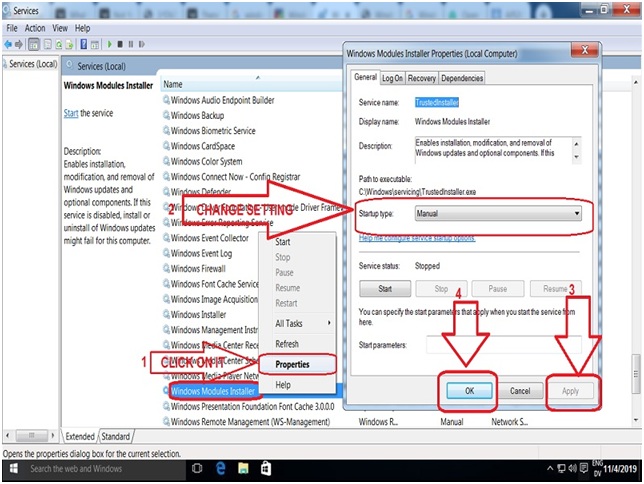
Task: Click gear icon beside Windows Backup service
Action: [x=166, y=115]
